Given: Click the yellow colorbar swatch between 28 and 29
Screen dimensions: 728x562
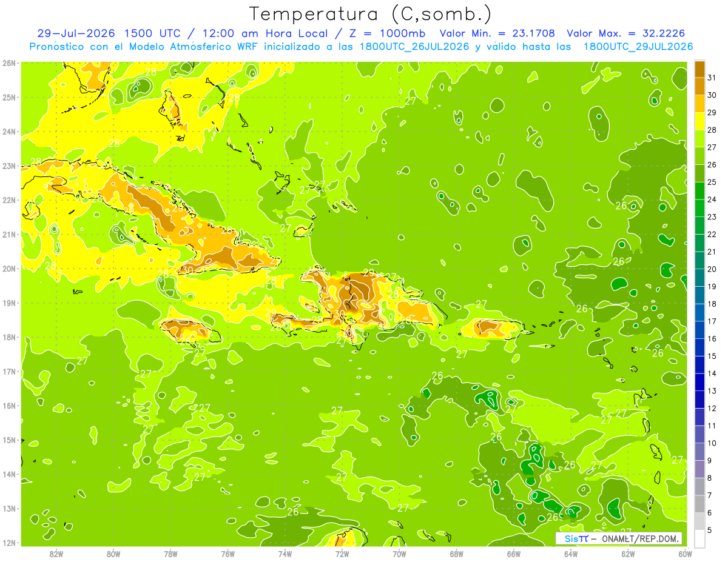Looking at the screenshot, I should pos(699,121).
